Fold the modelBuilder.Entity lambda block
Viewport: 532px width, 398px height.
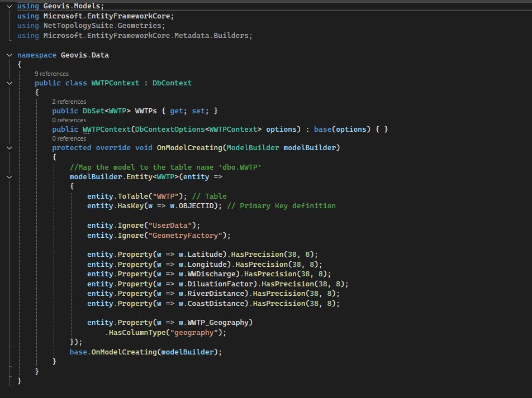pyautogui.click(x=9, y=177)
